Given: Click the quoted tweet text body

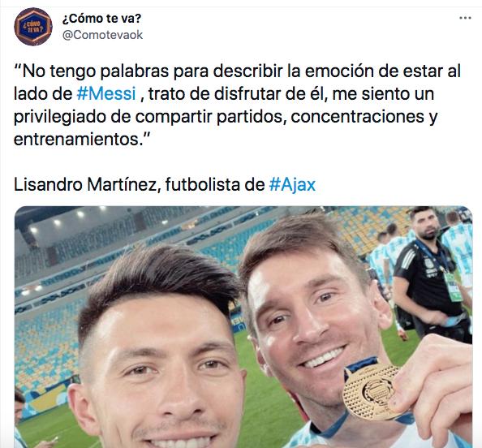Looking at the screenshot, I should pos(237,105).
